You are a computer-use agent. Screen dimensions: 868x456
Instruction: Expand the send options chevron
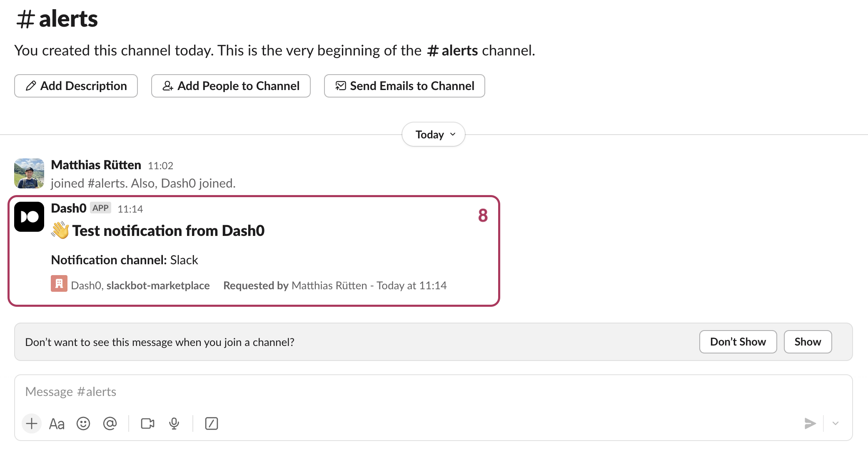tap(836, 423)
